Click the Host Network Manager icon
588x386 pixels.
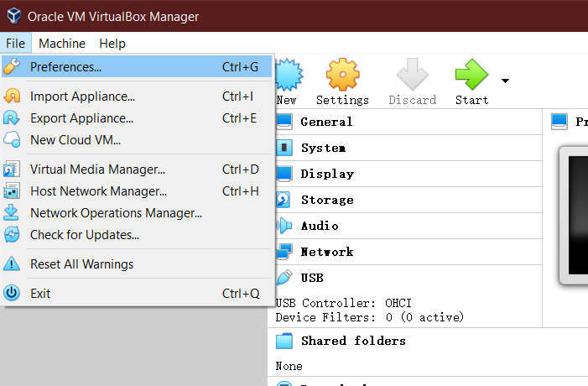pyautogui.click(x=12, y=190)
